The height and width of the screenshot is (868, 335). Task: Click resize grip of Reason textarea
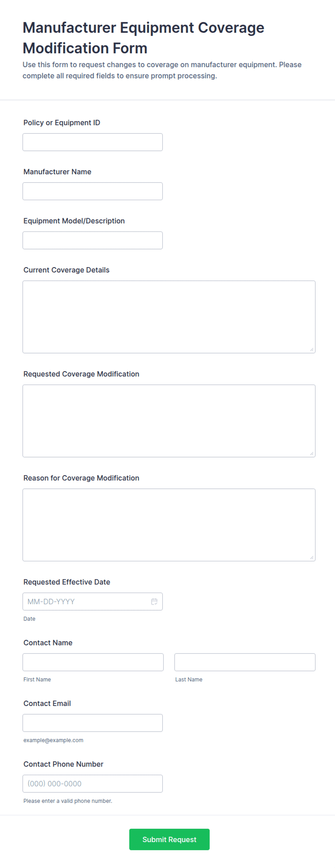click(312, 557)
